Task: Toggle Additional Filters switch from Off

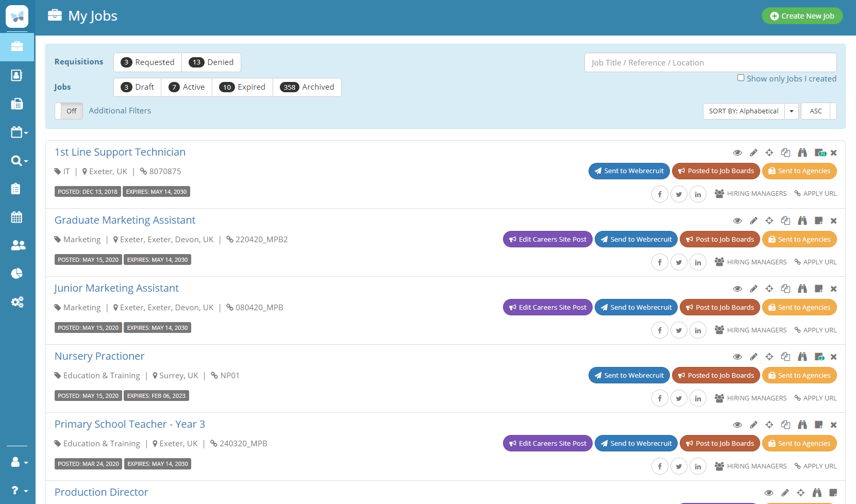Action: coord(69,111)
